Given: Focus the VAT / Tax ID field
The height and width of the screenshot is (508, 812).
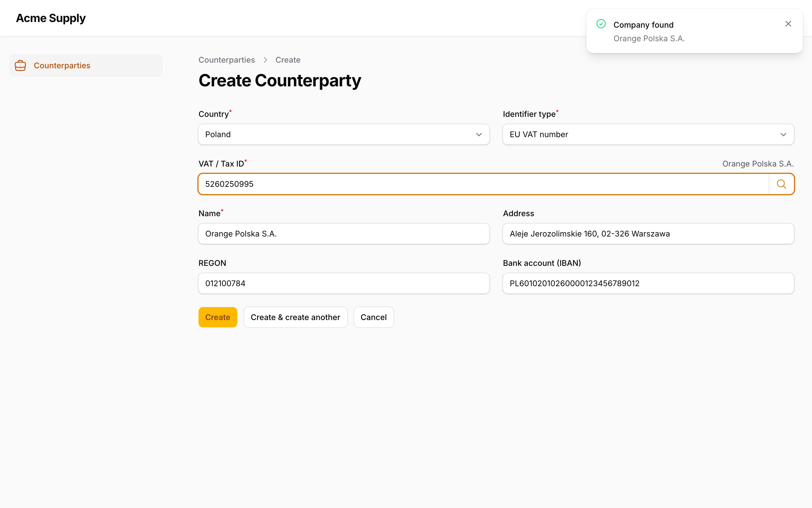Looking at the screenshot, I should pyautogui.click(x=483, y=184).
